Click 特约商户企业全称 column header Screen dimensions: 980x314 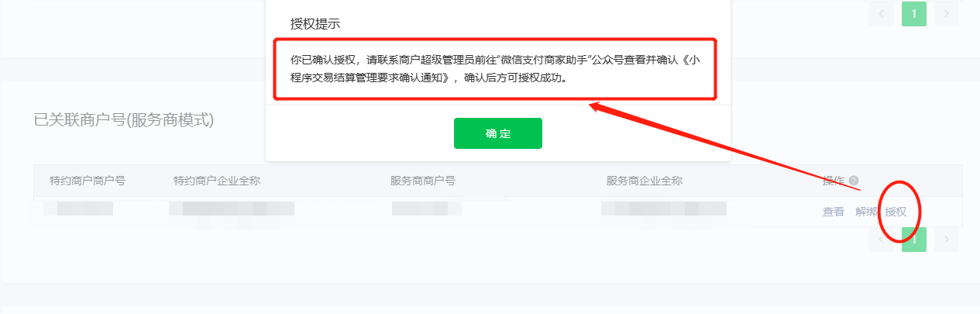click(217, 181)
